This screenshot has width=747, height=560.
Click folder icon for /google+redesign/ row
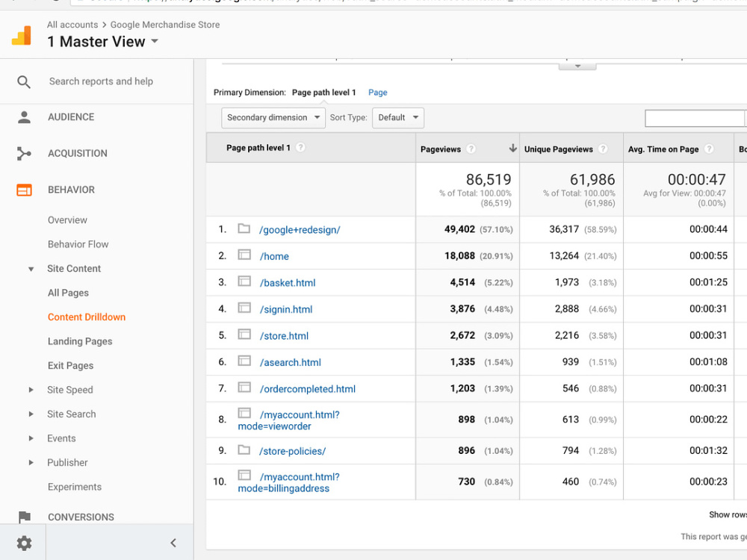coord(244,228)
